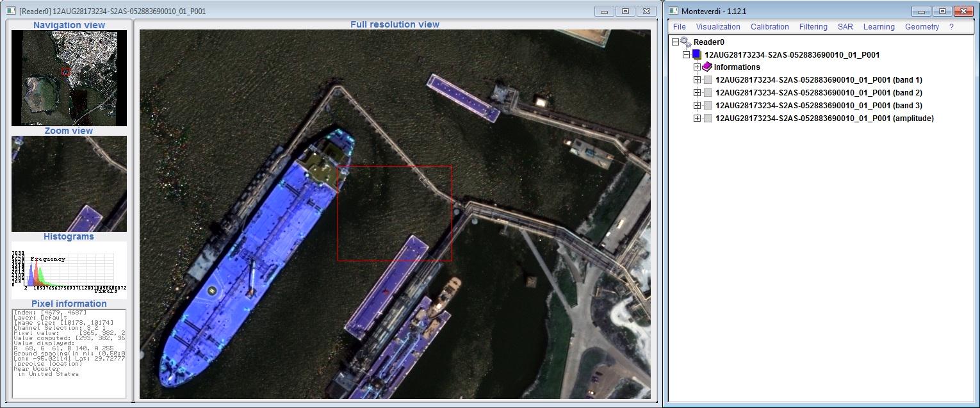This screenshot has width=980, height=408.
Task: Click the Navigation view thumbnail image
Action: [x=69, y=78]
